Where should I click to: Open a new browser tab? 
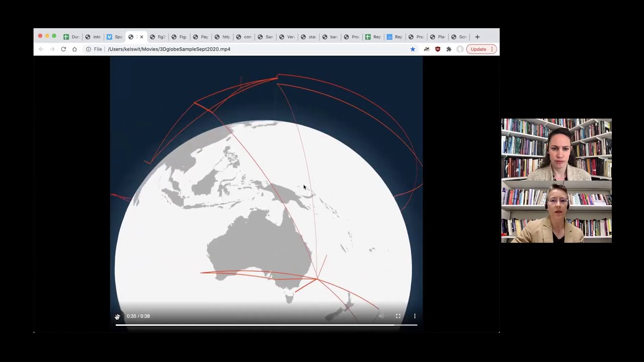pyautogui.click(x=477, y=37)
